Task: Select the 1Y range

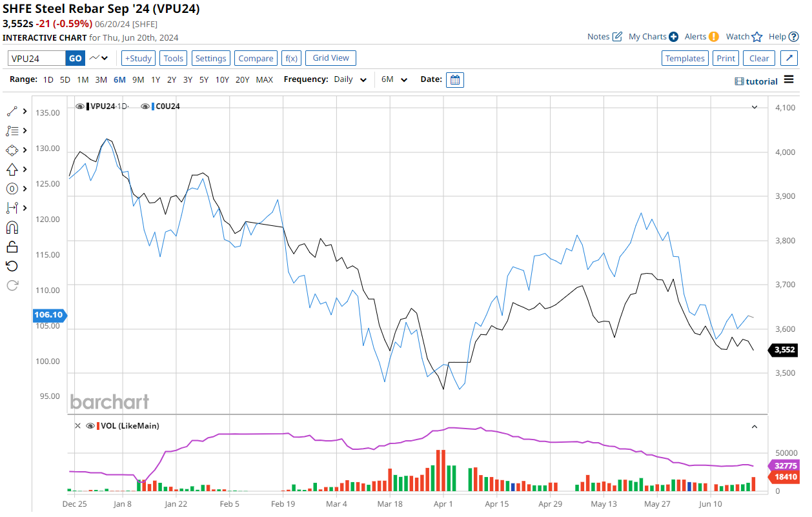Action: click(x=156, y=80)
